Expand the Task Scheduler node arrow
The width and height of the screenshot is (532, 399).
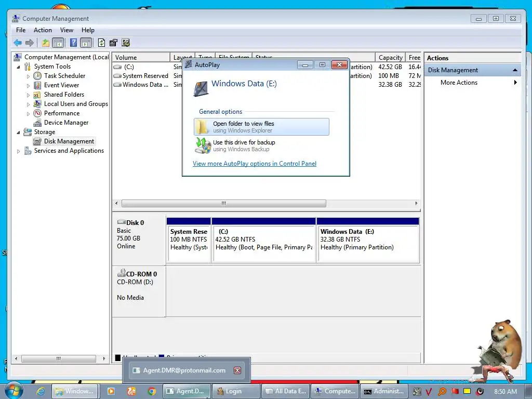click(29, 76)
